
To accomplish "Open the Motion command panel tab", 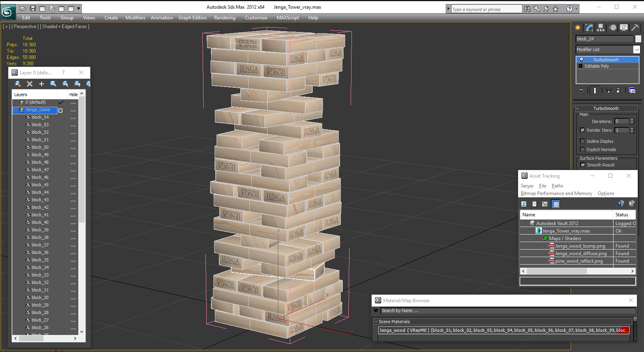I will 613,28.
